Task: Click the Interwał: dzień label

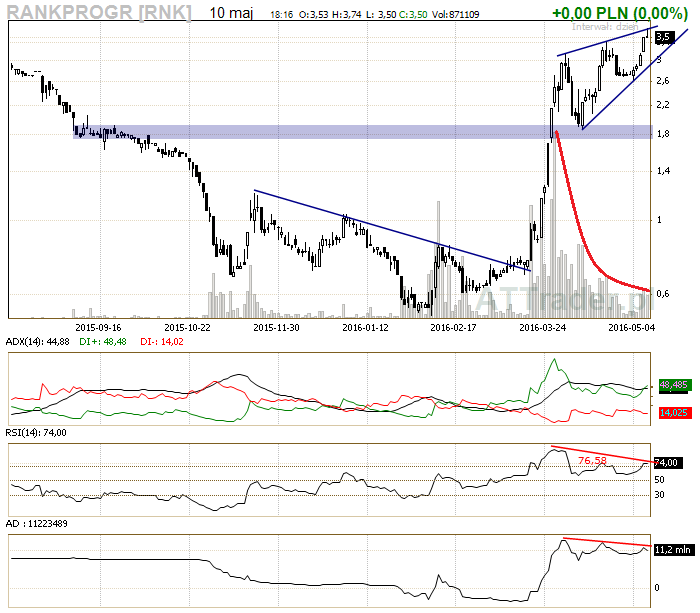Action: [605, 27]
